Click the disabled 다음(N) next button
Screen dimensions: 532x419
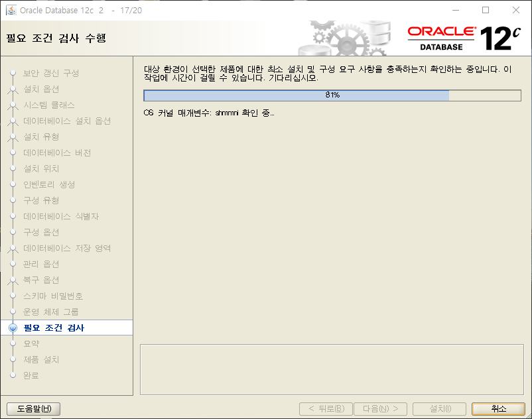380,409
